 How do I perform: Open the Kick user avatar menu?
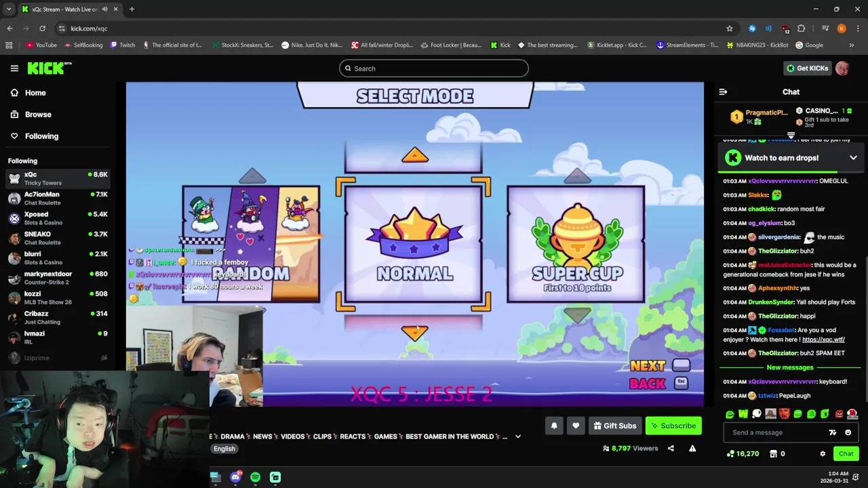tap(842, 68)
